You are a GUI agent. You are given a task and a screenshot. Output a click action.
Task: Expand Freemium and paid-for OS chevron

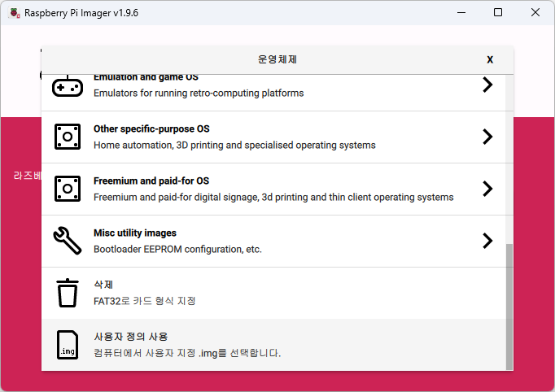pyautogui.click(x=487, y=189)
